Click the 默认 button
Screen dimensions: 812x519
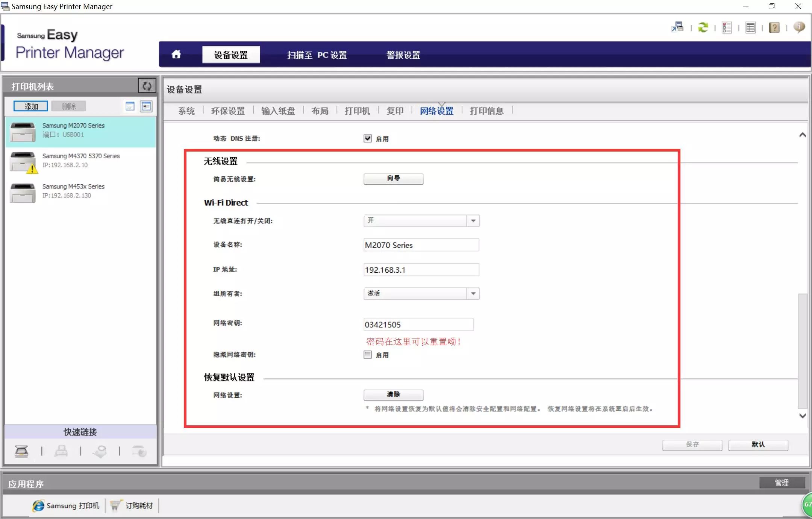coord(758,445)
